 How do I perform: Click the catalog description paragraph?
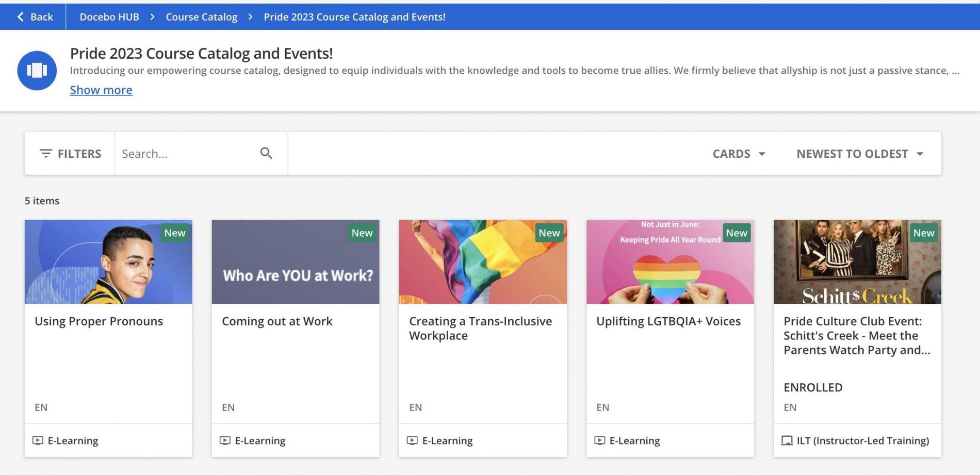click(x=514, y=71)
